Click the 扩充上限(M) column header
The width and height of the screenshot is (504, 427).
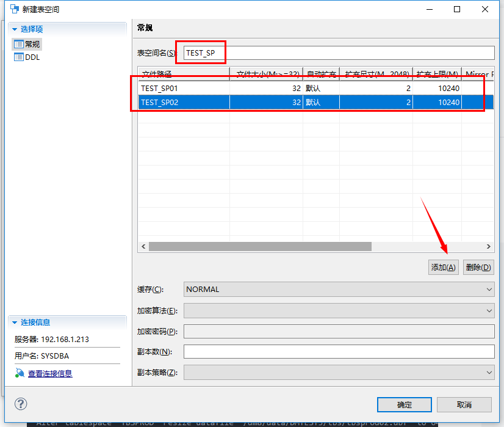(437, 74)
